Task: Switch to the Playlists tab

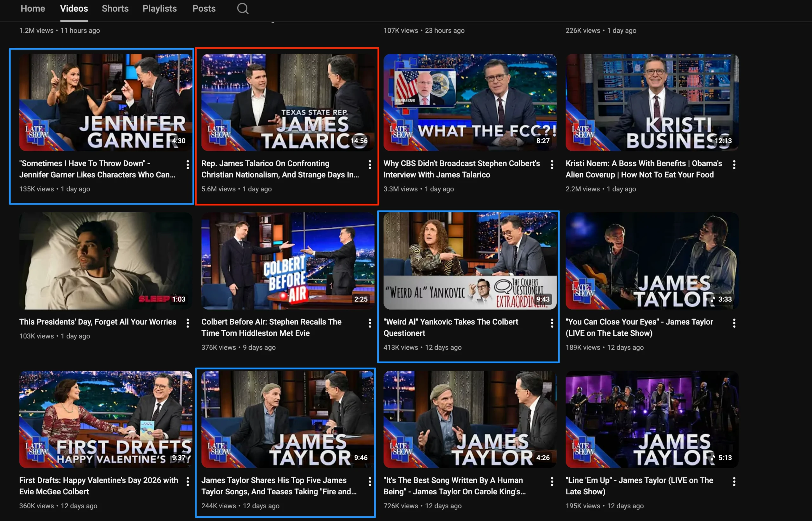Action: (x=160, y=9)
